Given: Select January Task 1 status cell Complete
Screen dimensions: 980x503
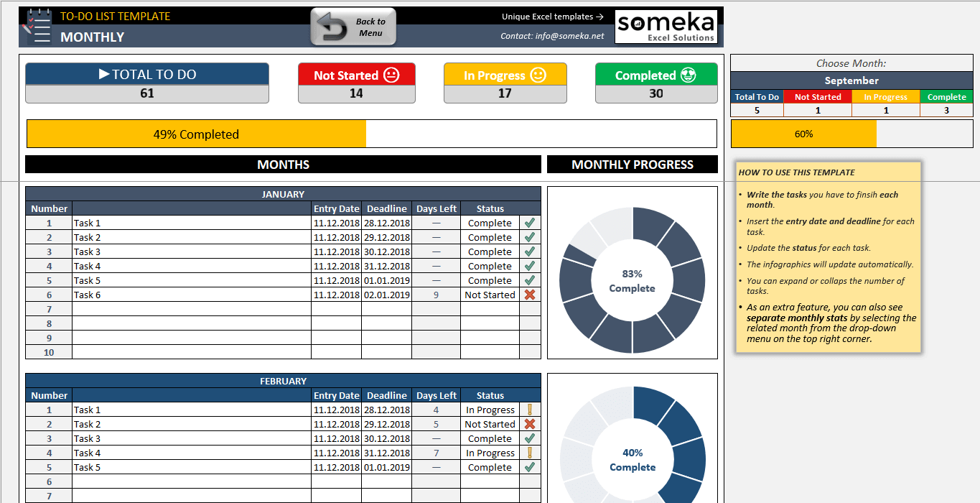Looking at the screenshot, I should pos(490,223).
